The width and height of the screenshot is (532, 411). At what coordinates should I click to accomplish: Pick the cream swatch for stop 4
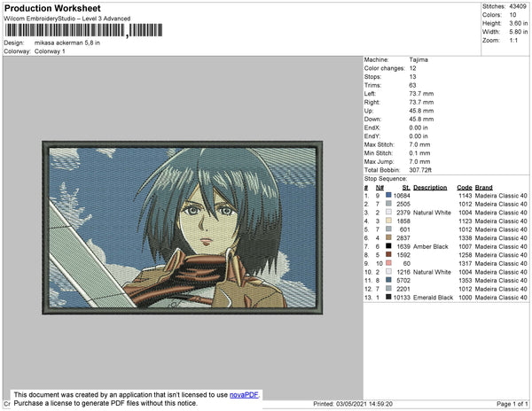click(x=388, y=221)
